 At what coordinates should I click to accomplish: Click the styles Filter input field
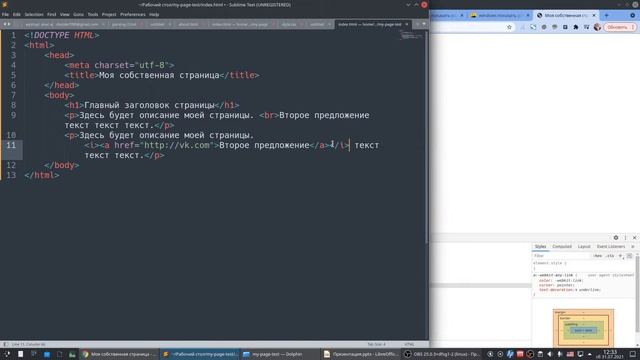[x=562, y=256]
